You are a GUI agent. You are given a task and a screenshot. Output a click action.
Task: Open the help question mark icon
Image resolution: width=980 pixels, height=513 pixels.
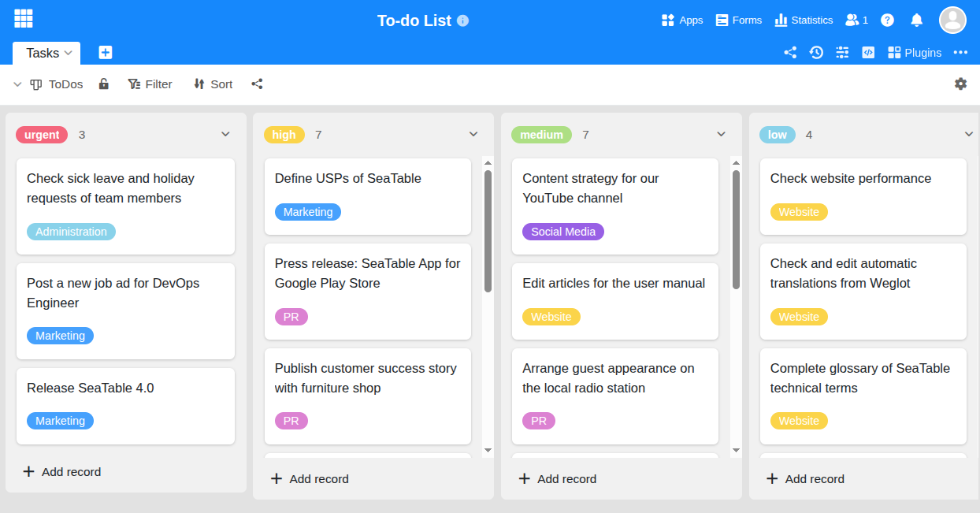pos(887,20)
